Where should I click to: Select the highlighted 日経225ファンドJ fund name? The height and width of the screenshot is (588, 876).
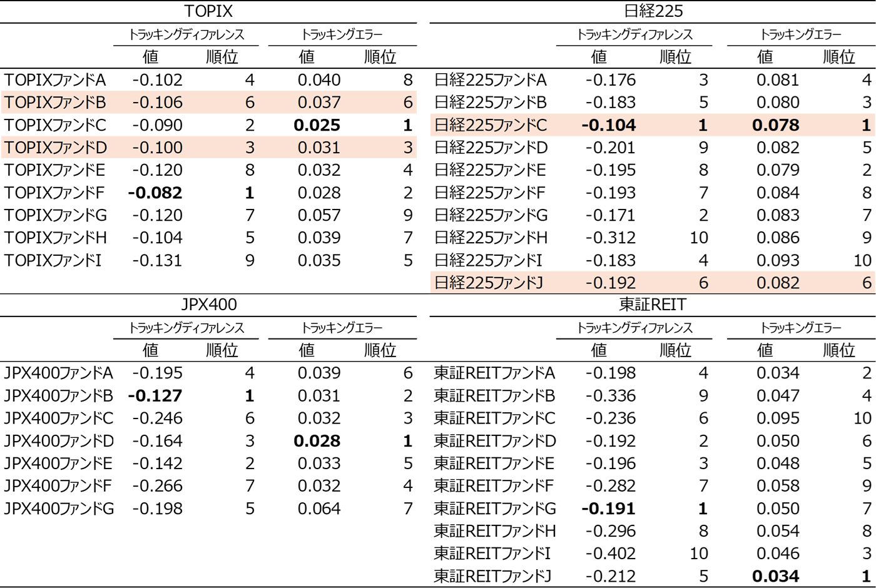point(489,283)
